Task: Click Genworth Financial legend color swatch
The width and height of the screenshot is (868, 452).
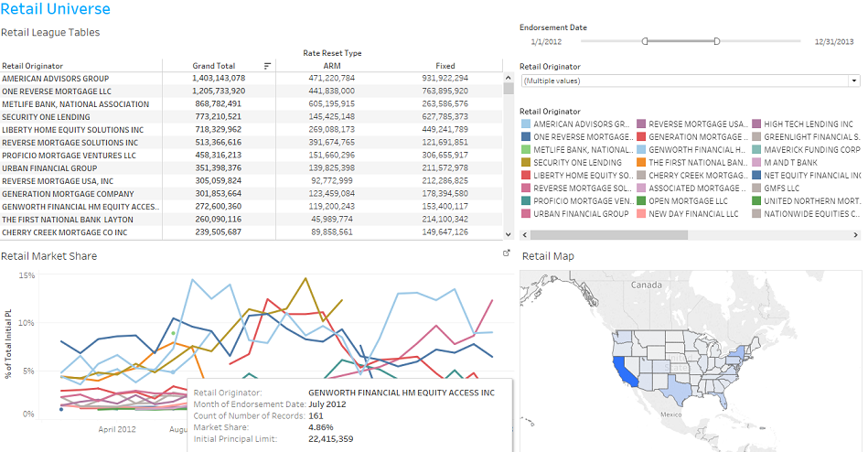Action: [x=641, y=149]
